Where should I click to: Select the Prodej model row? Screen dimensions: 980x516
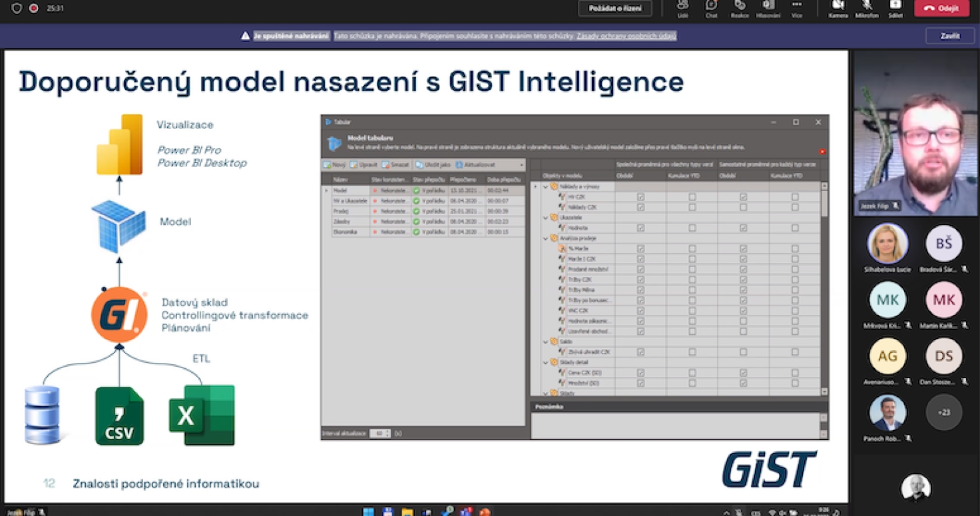coord(423,211)
